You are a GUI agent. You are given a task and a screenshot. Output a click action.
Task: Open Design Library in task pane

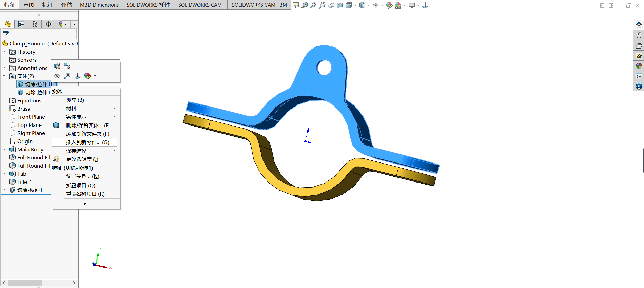(x=639, y=35)
